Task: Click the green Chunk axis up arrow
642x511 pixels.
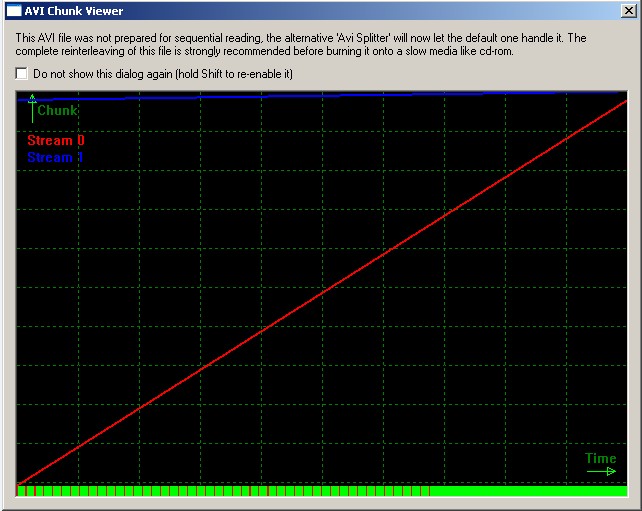Action: pyautogui.click(x=32, y=105)
